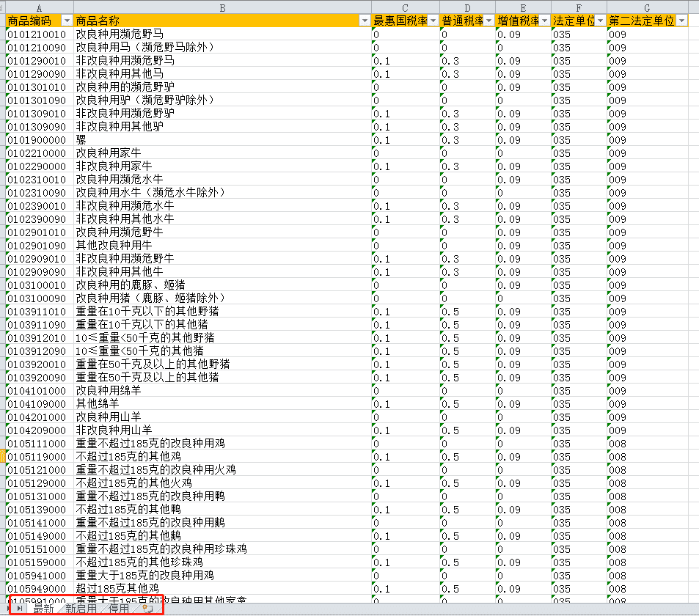The height and width of the screenshot is (616, 699).
Task: Select column A header
Action: [39, 7]
